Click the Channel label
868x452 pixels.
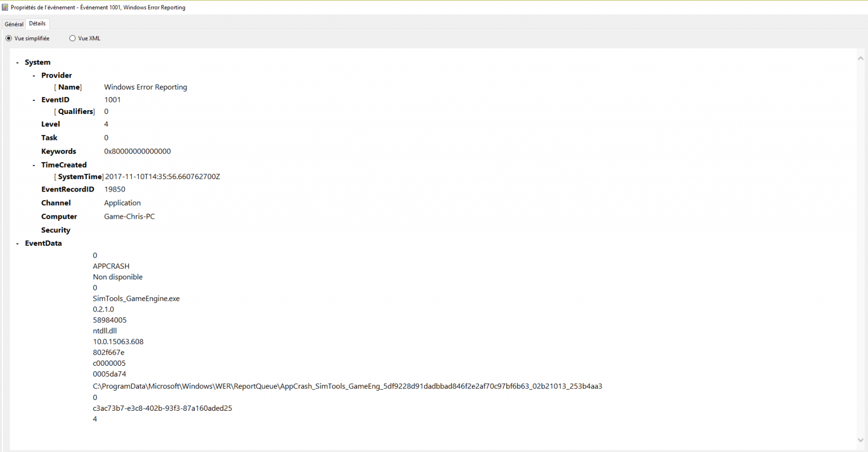click(x=56, y=203)
